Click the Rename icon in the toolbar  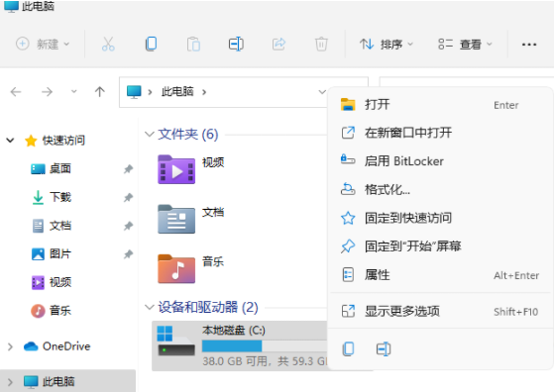pos(236,45)
